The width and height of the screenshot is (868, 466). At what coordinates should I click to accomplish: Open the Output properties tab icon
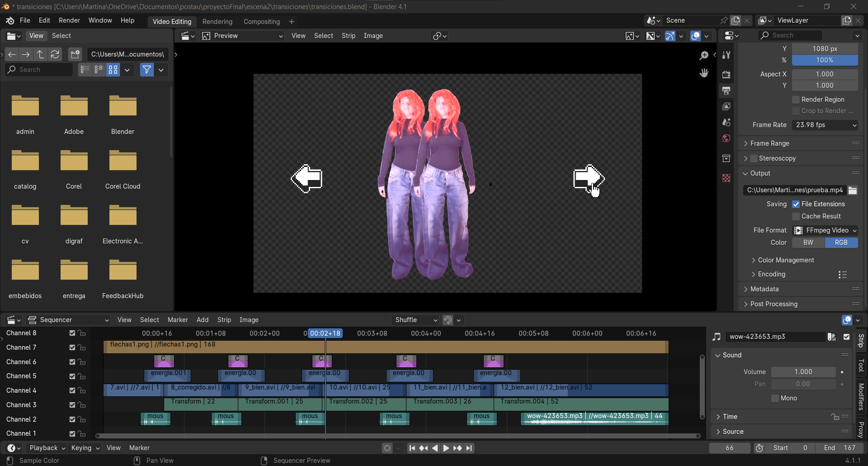726,90
